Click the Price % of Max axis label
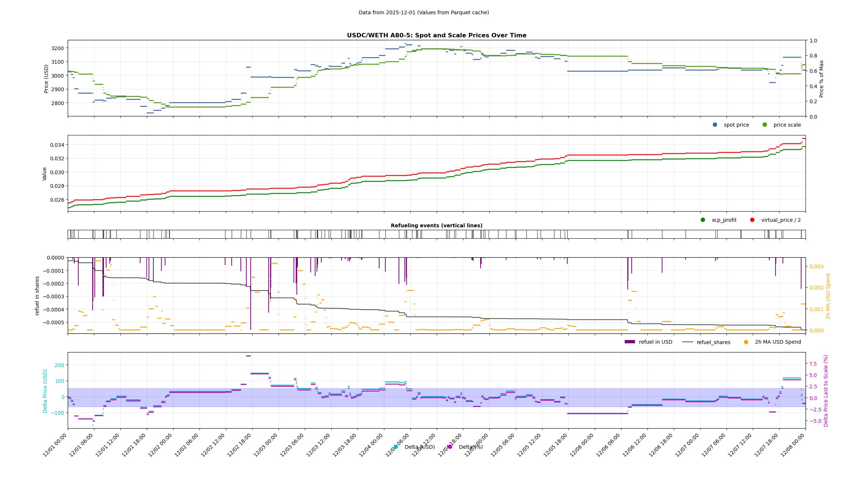The image size is (848, 504). click(x=821, y=79)
